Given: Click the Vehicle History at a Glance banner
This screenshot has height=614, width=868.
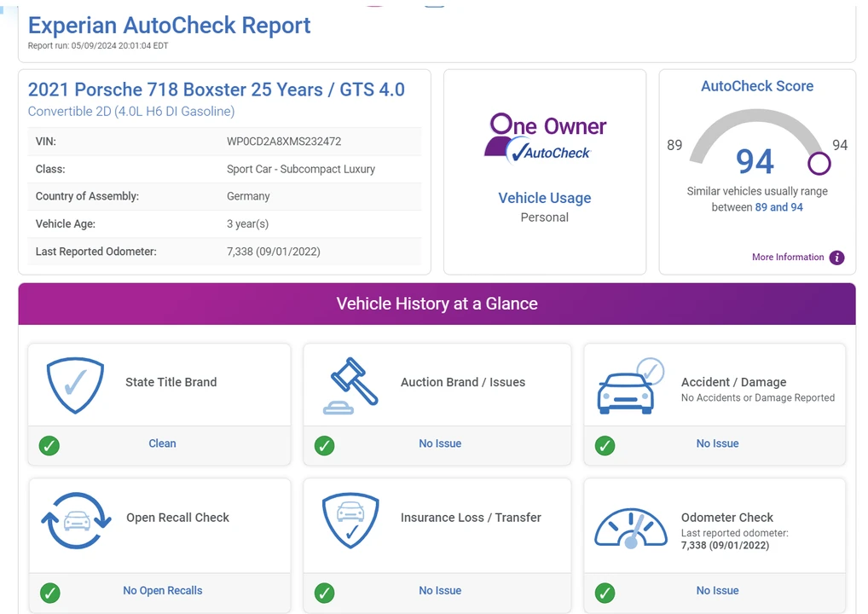Looking at the screenshot, I should click(437, 304).
